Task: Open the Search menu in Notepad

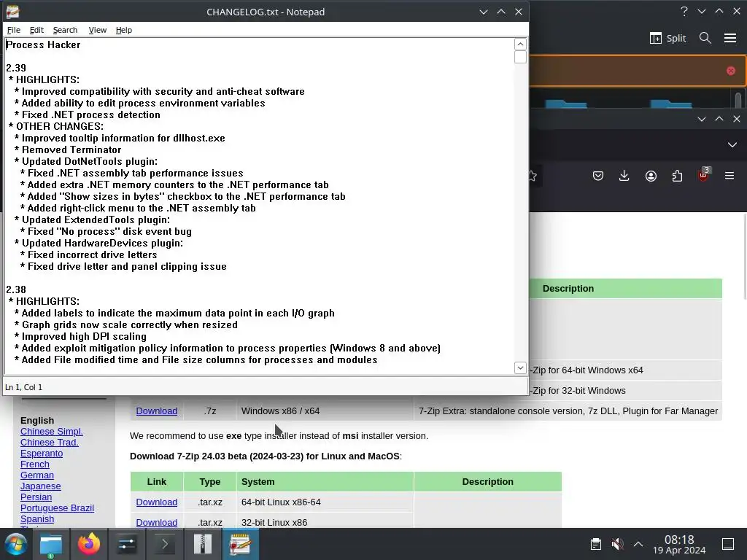Action: 65,30
